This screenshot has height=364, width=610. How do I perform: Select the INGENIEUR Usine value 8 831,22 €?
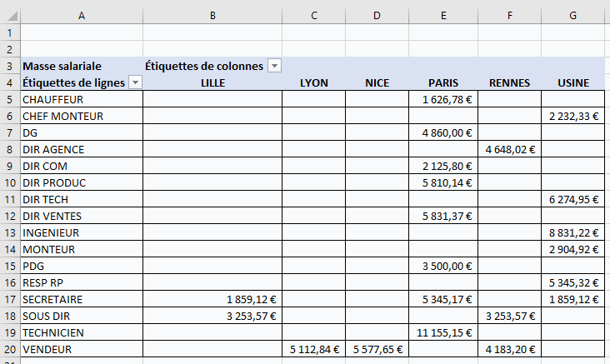click(x=572, y=232)
